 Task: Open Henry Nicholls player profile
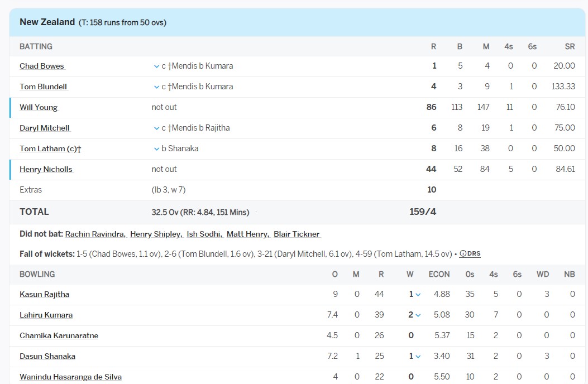46,169
